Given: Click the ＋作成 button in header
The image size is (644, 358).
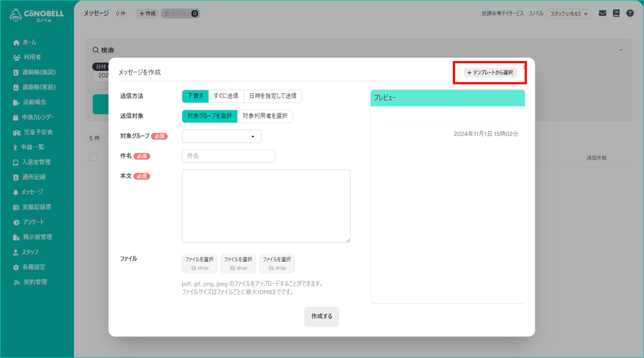Looking at the screenshot, I should point(148,13).
